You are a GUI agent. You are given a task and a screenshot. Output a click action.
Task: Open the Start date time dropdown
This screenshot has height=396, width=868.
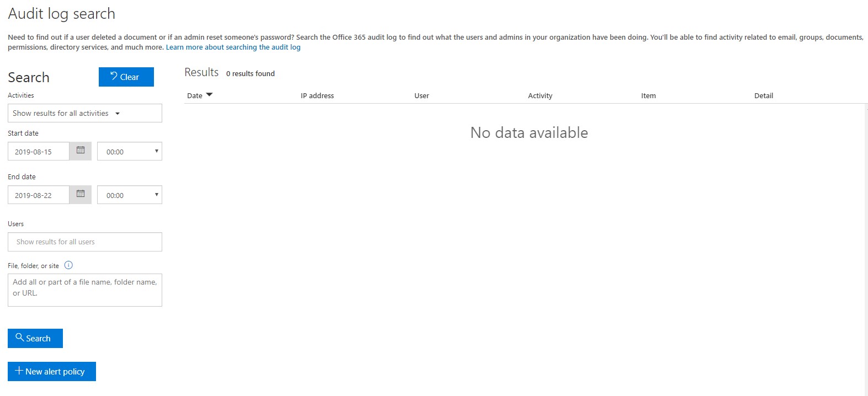[130, 151]
